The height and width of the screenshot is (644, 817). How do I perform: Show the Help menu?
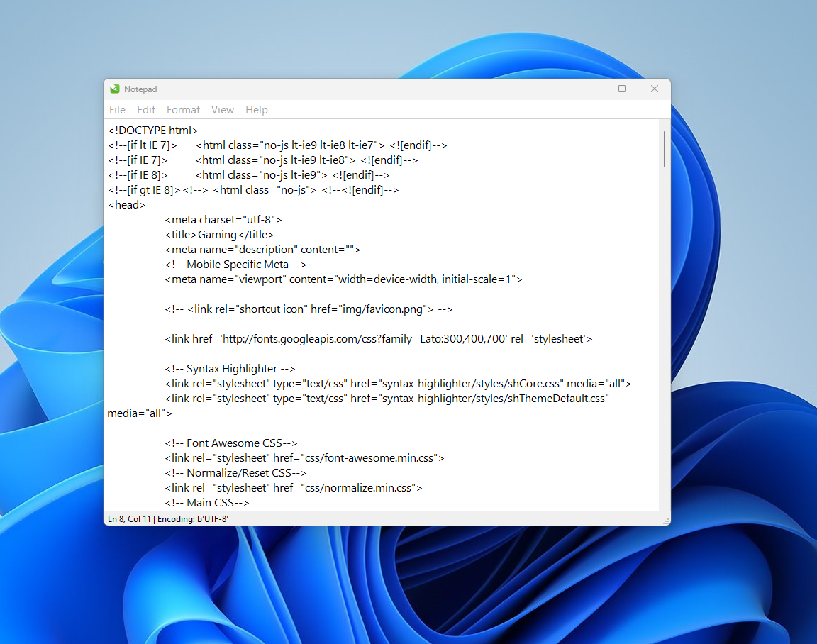(256, 110)
